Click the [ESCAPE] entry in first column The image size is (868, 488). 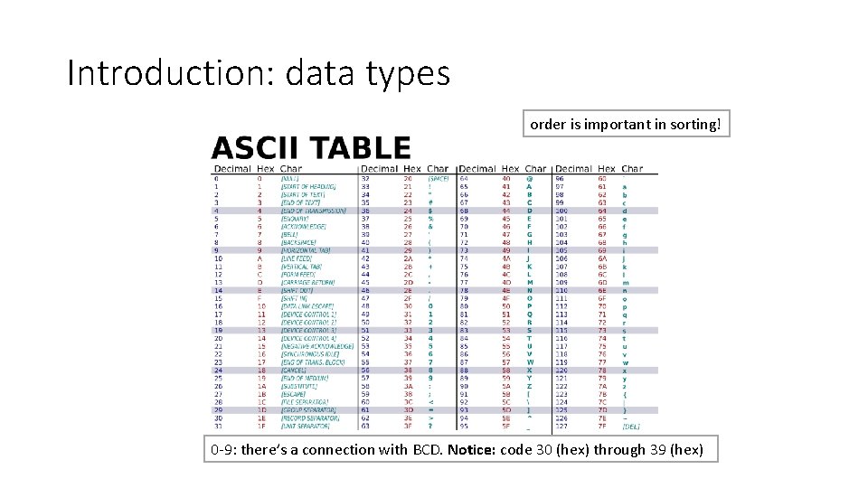[296, 394]
